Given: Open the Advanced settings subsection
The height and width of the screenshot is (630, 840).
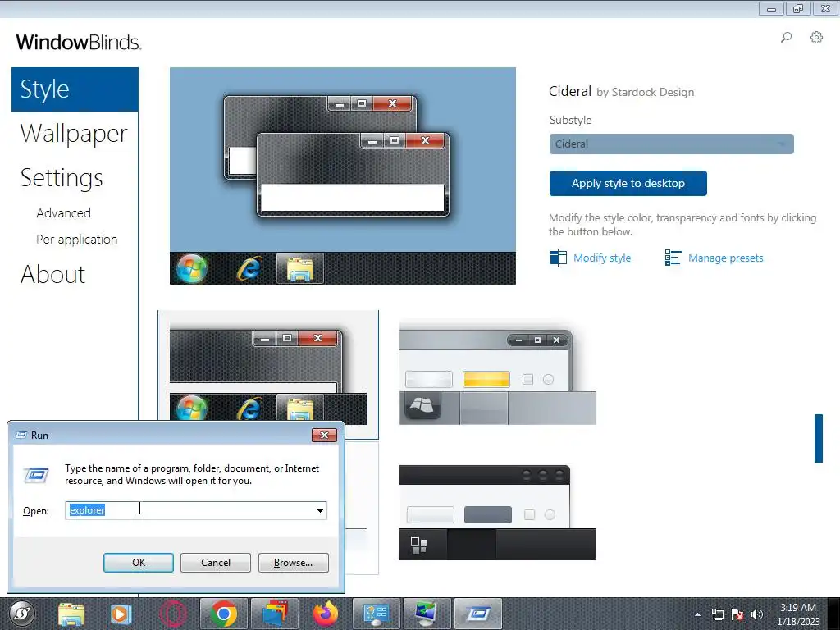Looking at the screenshot, I should click(x=64, y=212).
